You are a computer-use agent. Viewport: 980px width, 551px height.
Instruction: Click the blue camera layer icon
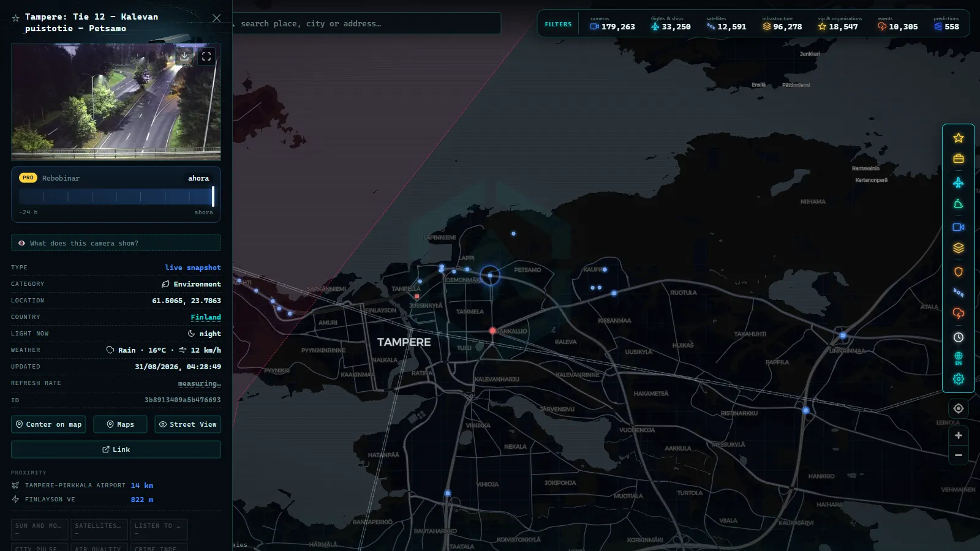pyautogui.click(x=959, y=227)
